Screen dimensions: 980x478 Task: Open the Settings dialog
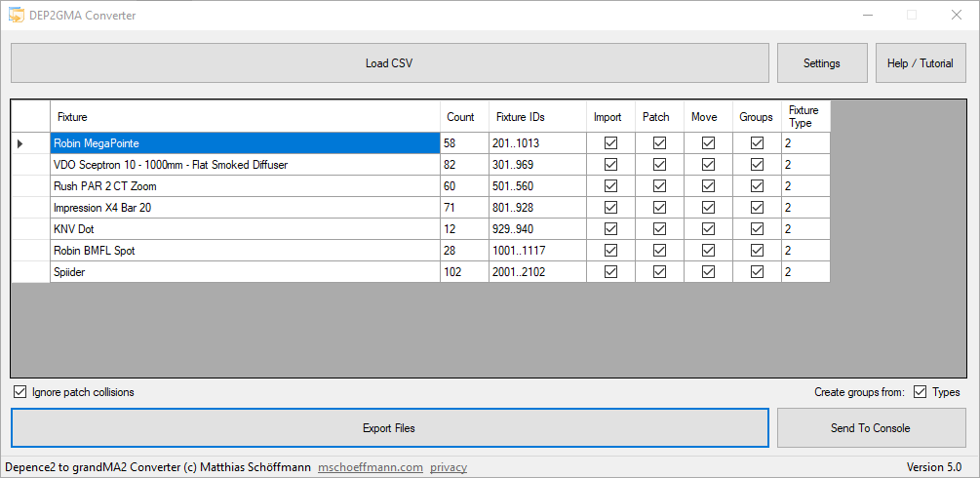coord(821,63)
